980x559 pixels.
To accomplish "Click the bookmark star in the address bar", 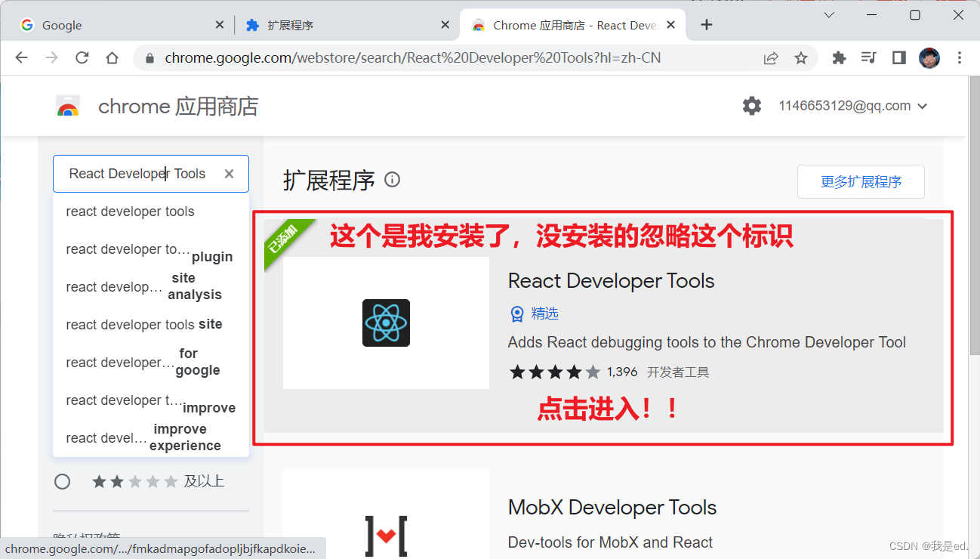I will pos(800,57).
